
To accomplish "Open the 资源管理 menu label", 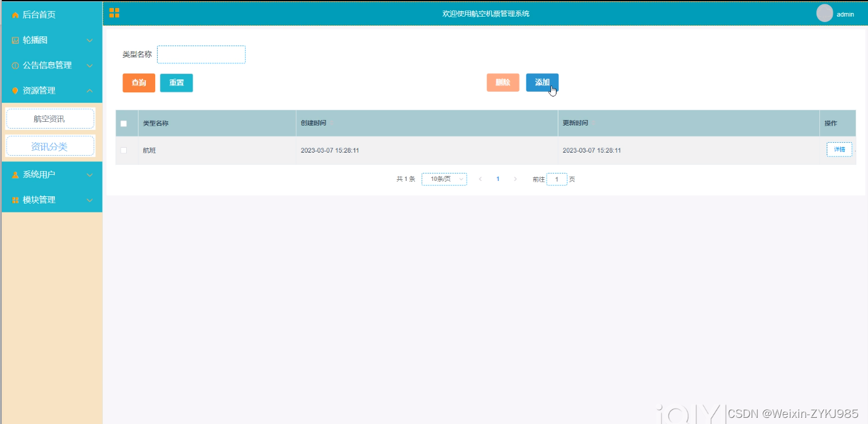I will pos(39,90).
